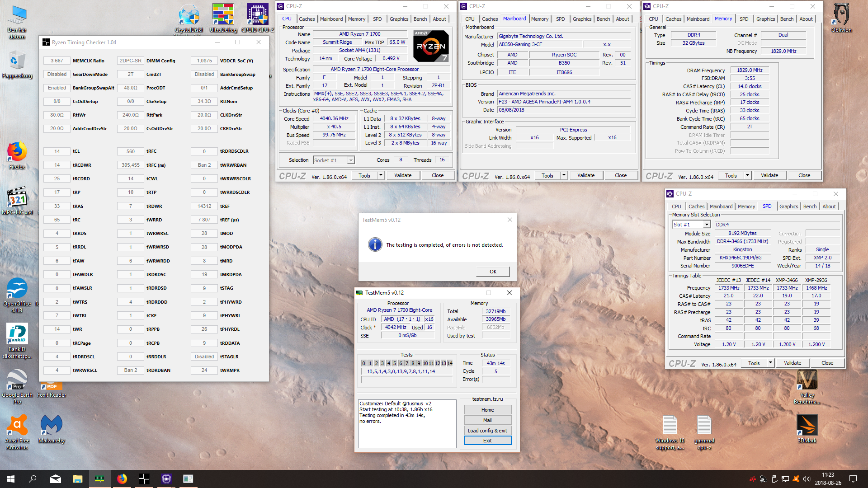Click Load config & exit button
868x488 pixels.
tap(487, 431)
